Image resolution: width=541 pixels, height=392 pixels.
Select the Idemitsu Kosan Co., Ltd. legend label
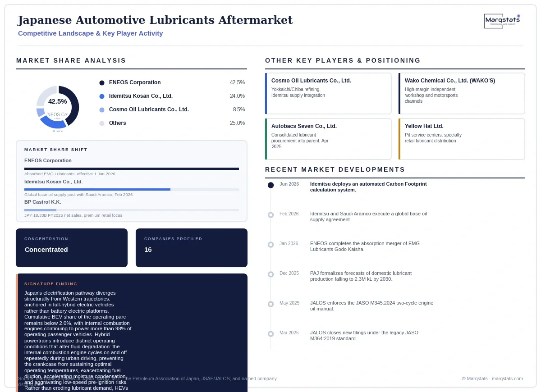tap(141, 96)
